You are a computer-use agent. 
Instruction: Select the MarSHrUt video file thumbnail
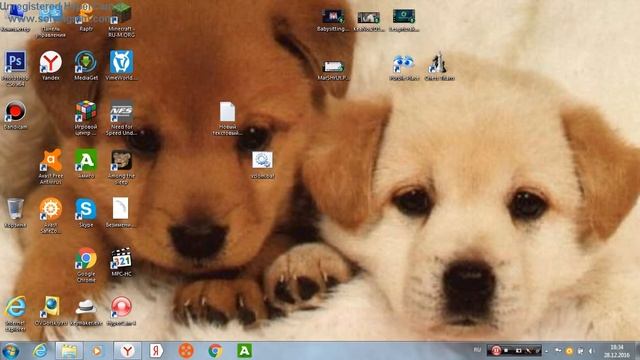coord(333,69)
